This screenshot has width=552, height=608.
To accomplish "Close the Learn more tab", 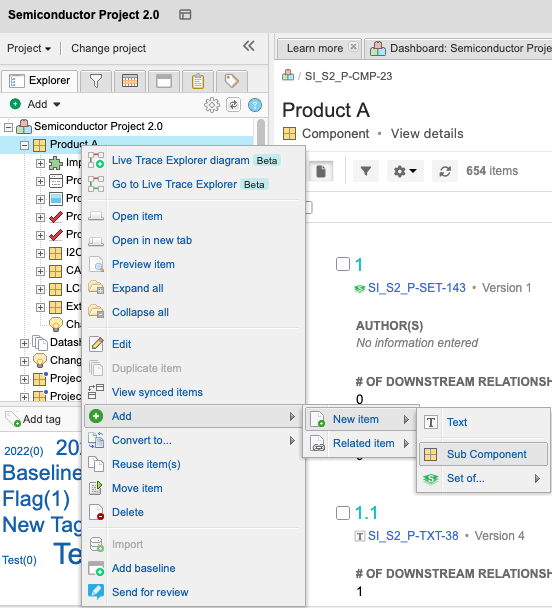I will pyautogui.click(x=353, y=47).
